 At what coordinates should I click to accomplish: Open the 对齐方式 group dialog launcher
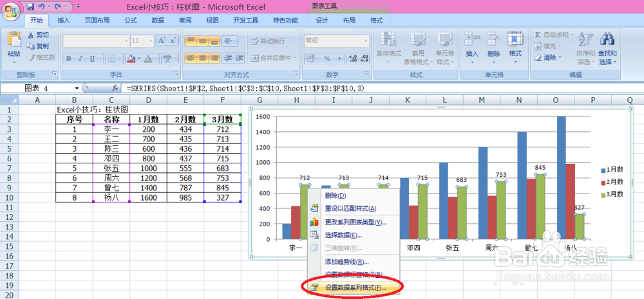pos(296,74)
